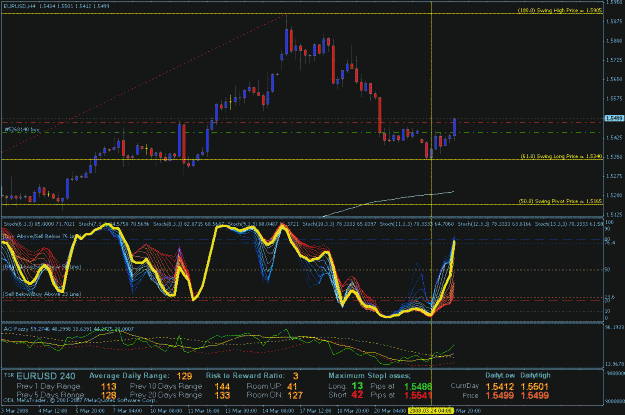Click the DailyHigh column header
The height and width of the screenshot is (415, 625).
pyautogui.click(x=535, y=376)
